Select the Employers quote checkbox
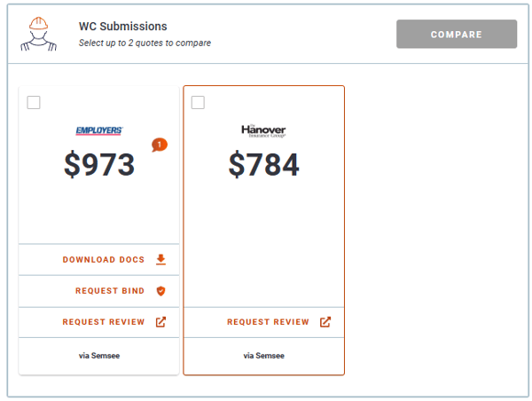The width and height of the screenshot is (532, 401). [x=34, y=103]
